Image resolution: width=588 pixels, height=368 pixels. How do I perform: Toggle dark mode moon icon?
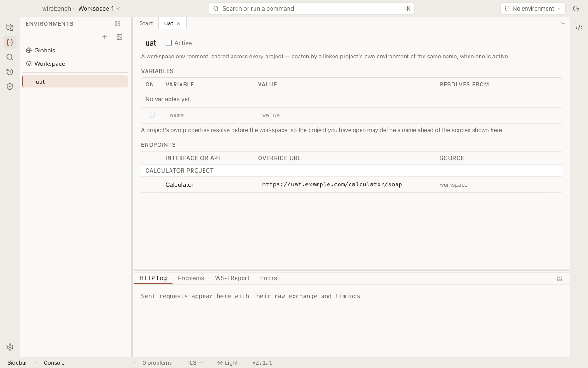tap(576, 8)
